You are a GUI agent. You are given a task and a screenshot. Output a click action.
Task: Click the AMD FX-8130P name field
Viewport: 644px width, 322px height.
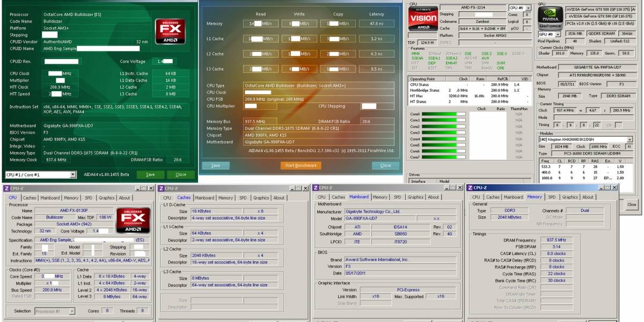74,210
